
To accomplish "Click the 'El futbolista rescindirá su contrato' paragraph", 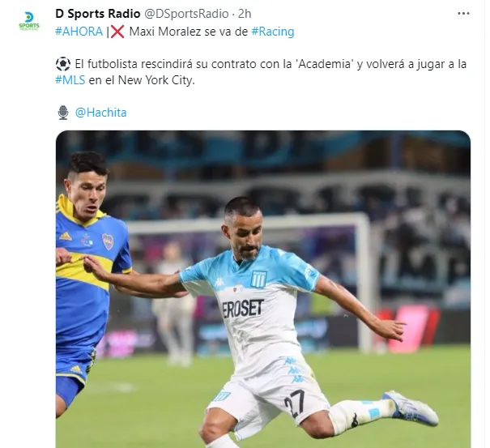I will pyautogui.click(x=261, y=72).
